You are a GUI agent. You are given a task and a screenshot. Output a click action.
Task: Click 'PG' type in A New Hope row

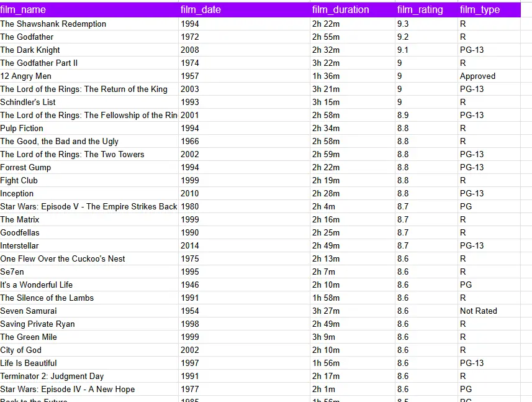point(489,389)
